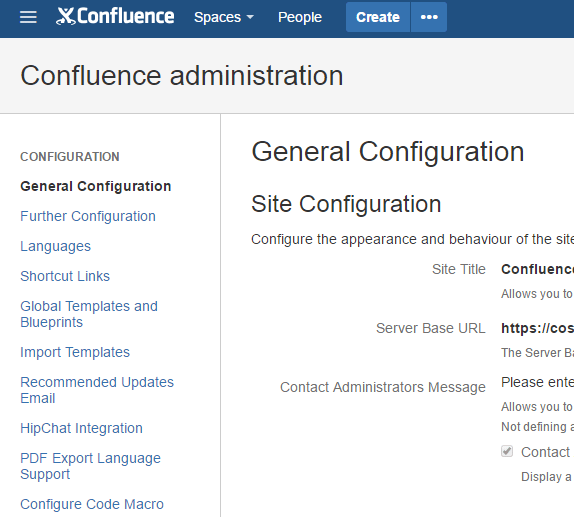Click the Site Title label

pyautogui.click(x=459, y=269)
